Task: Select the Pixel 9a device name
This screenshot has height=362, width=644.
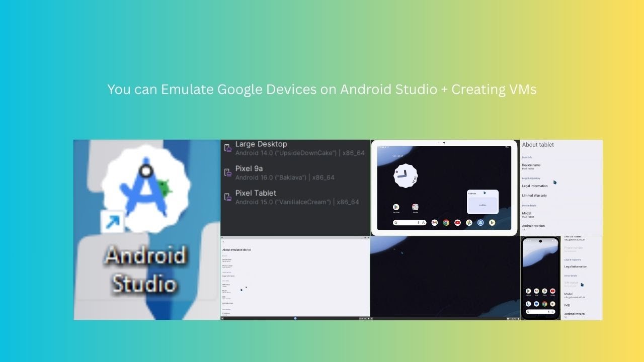Action: pyautogui.click(x=249, y=168)
